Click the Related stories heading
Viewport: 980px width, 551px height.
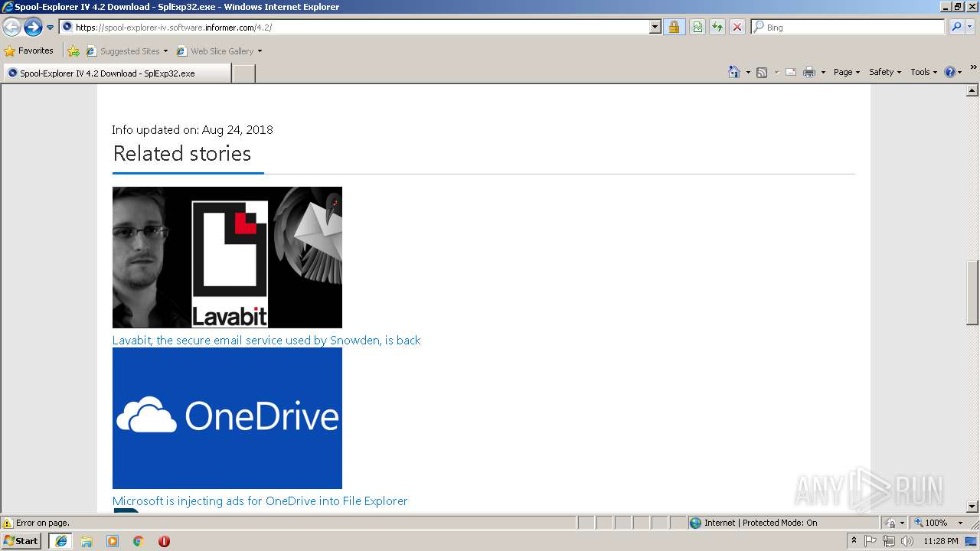[x=182, y=153]
